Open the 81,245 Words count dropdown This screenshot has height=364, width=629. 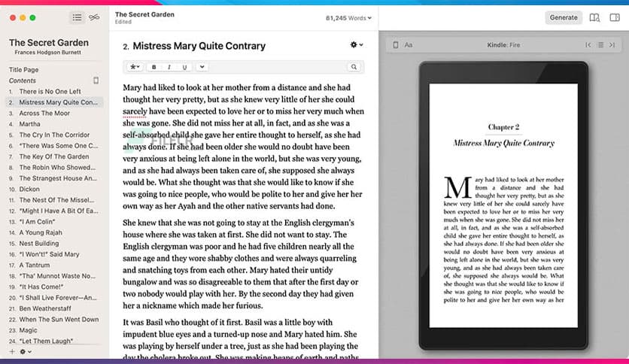348,18
